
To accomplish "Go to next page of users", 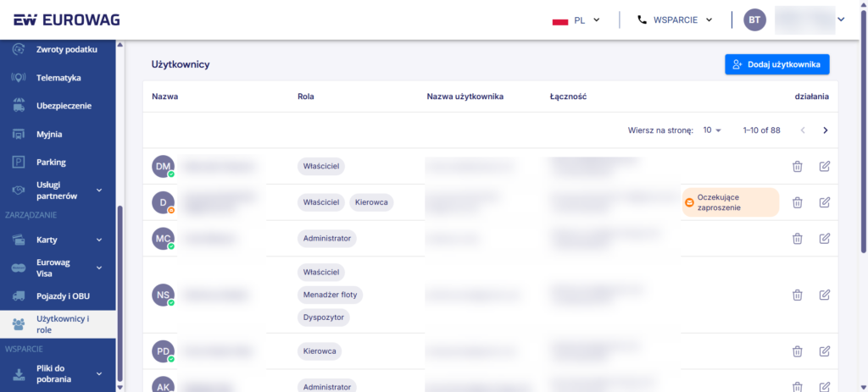I will tap(825, 130).
